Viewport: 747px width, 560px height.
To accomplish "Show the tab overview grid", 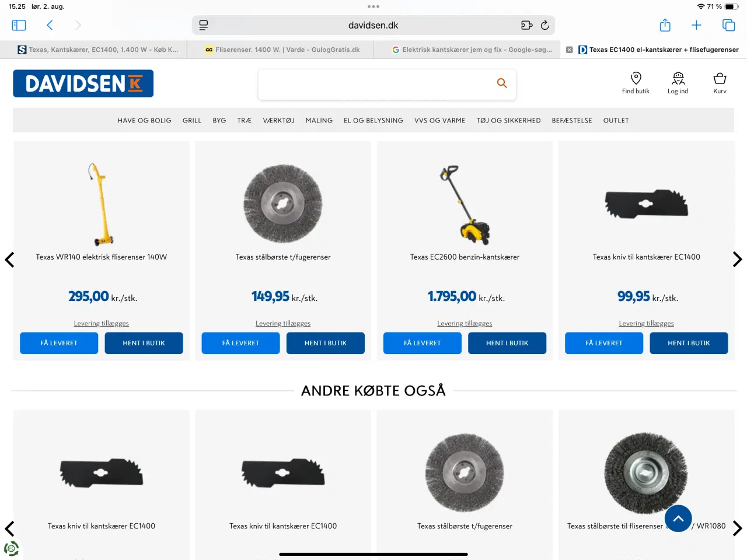I will click(728, 25).
